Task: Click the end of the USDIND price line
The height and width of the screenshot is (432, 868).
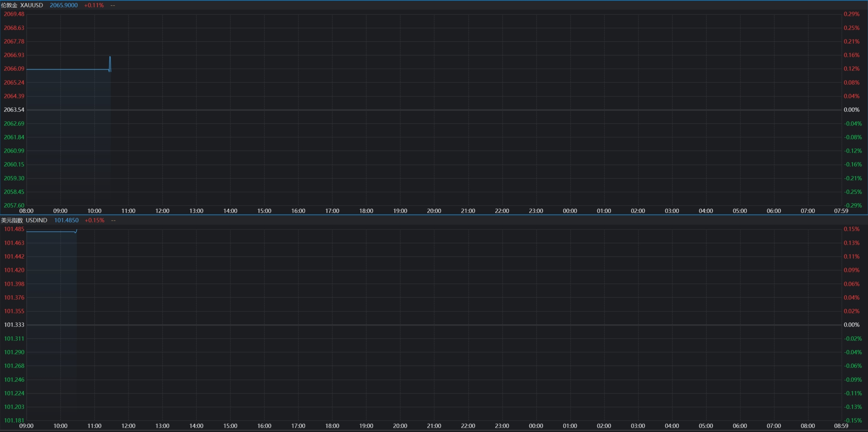Action: point(76,231)
